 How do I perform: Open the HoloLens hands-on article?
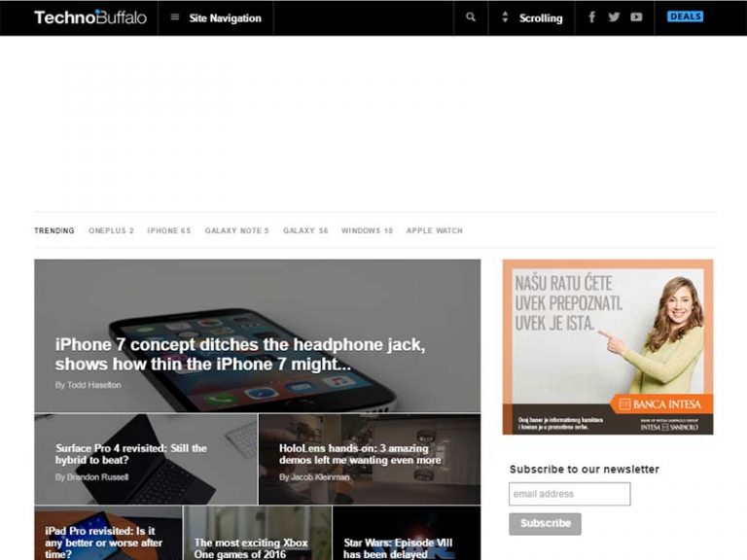(x=360, y=454)
